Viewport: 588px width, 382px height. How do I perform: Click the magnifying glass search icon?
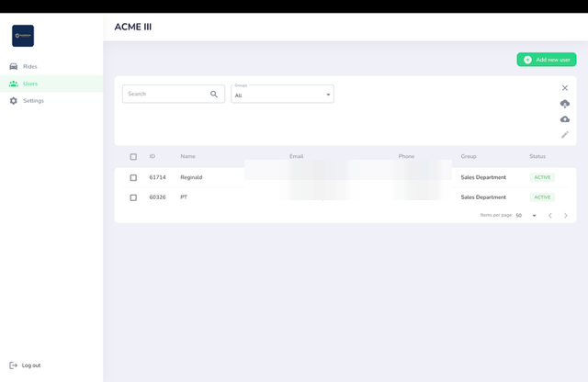point(214,94)
